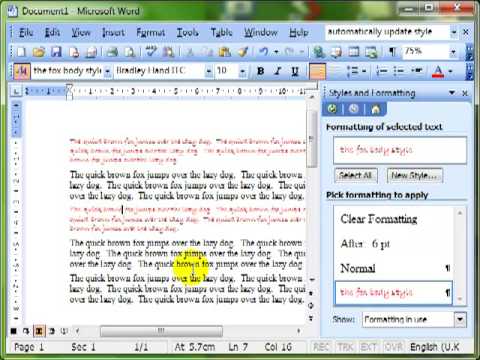Open Styles and Formatting pane menu arrow
The image size is (480, 360).
point(452,93)
